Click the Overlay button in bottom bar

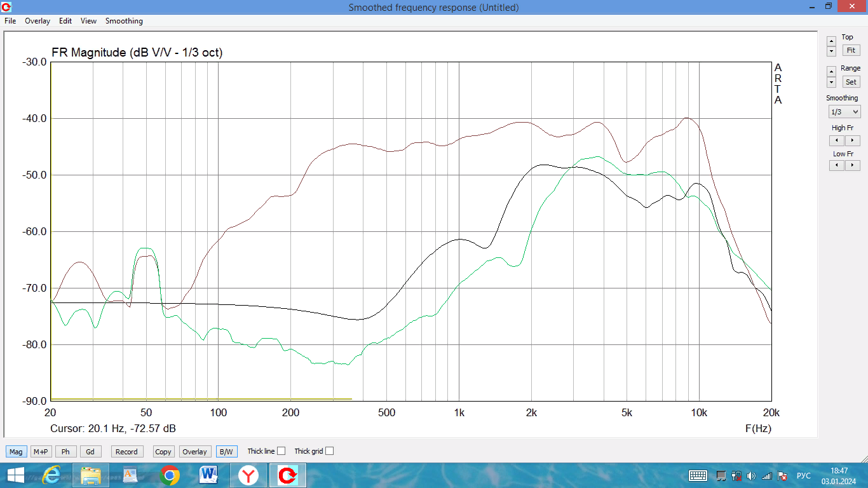194,452
